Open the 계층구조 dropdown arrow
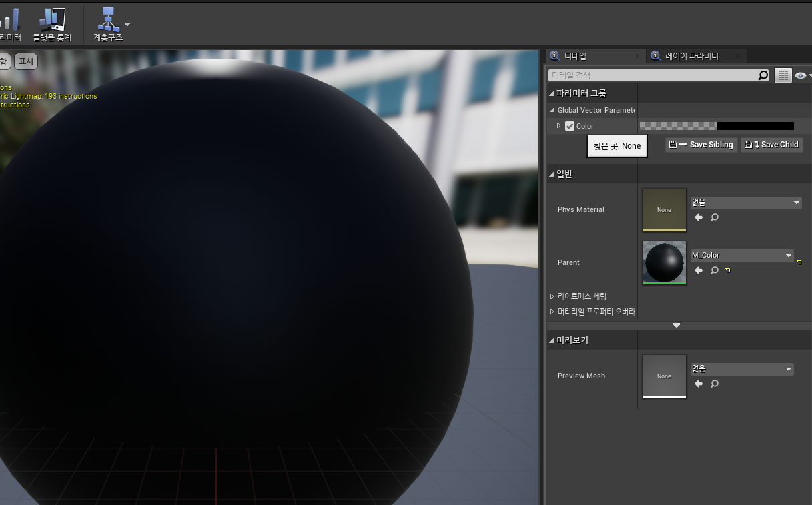The width and height of the screenshot is (812, 505). (x=127, y=25)
